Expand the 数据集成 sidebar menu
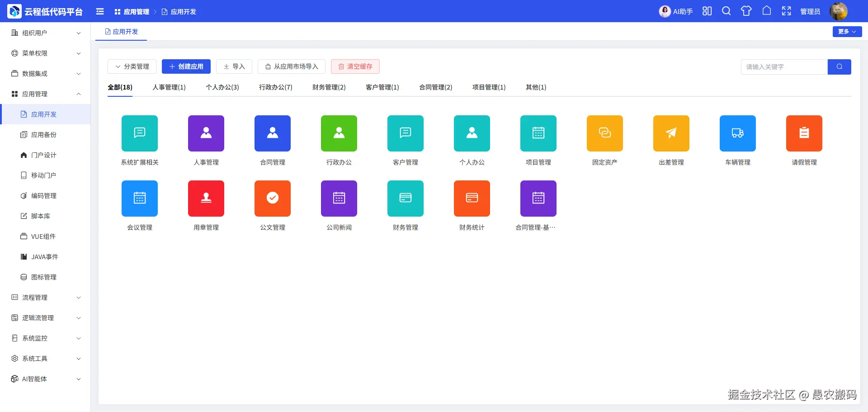This screenshot has width=868, height=412. pos(45,74)
